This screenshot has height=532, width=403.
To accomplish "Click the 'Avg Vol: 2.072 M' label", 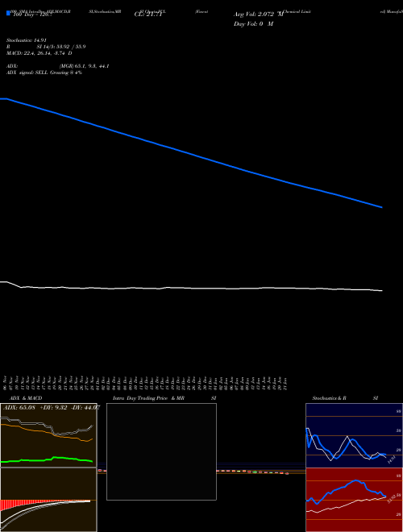I will click(259, 15).
